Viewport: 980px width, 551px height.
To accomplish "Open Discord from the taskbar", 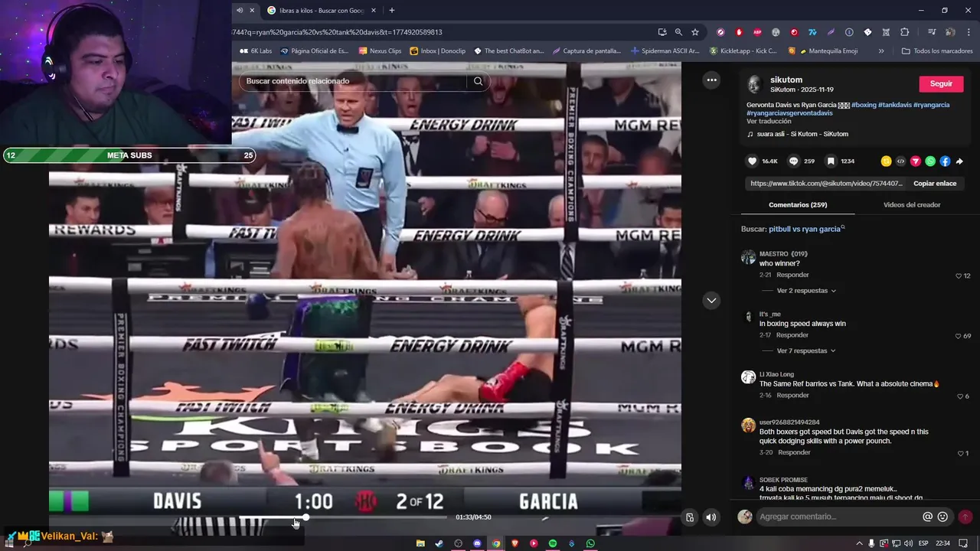I will 477,543.
